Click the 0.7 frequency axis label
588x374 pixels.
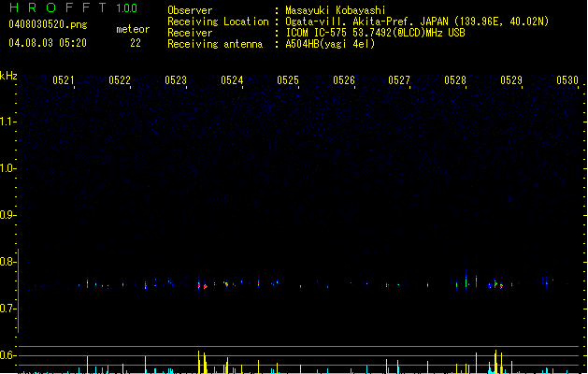pos(7,309)
